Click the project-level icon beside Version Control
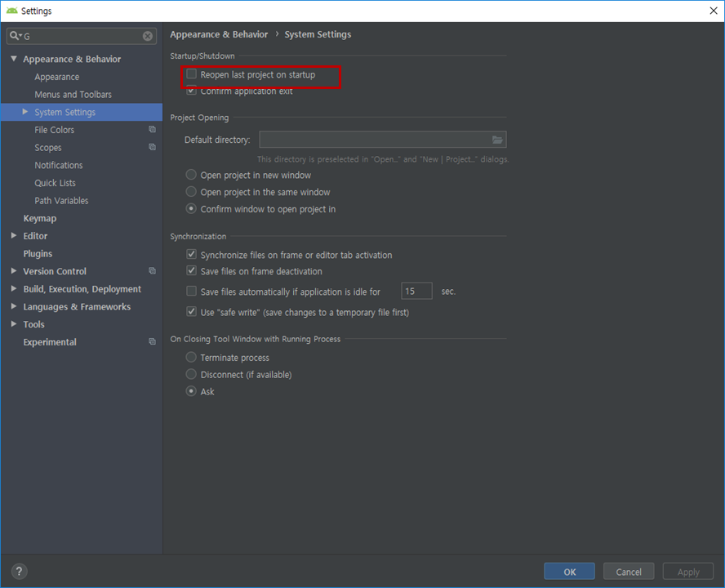 (x=152, y=270)
